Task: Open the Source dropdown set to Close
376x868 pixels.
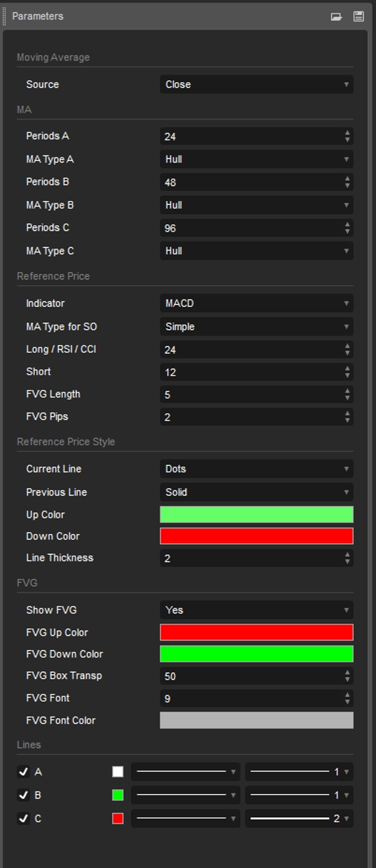Action: (256, 85)
